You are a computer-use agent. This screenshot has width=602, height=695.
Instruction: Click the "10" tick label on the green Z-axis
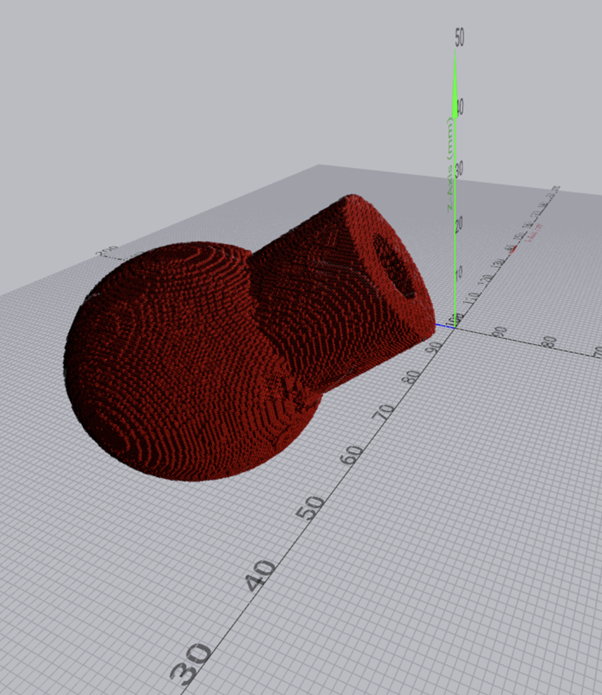459,272
